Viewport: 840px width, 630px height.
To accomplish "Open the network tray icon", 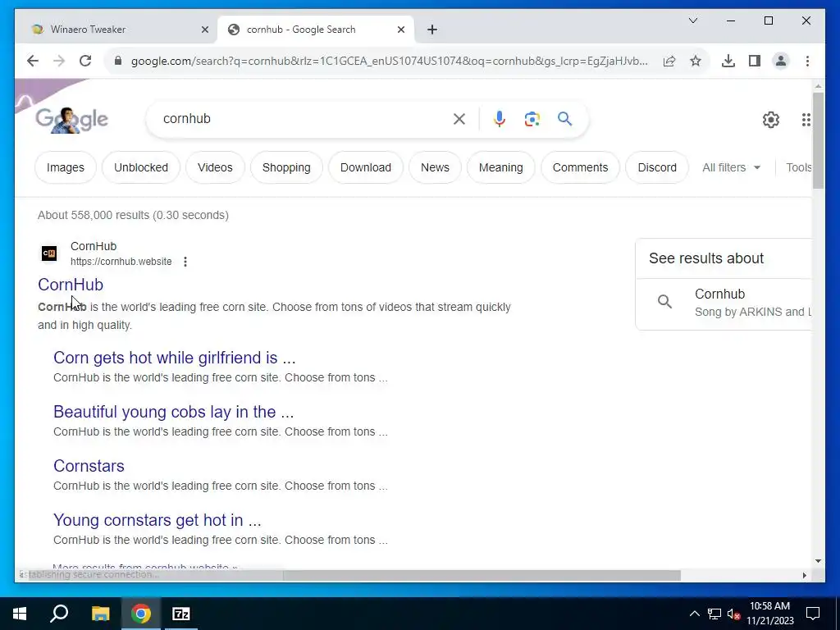I will pyautogui.click(x=714, y=614).
